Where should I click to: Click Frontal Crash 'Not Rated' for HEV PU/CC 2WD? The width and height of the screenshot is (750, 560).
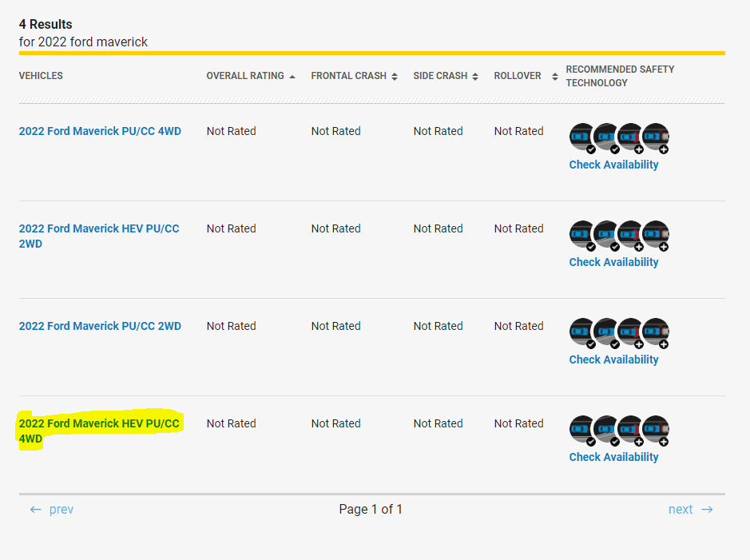tap(335, 228)
